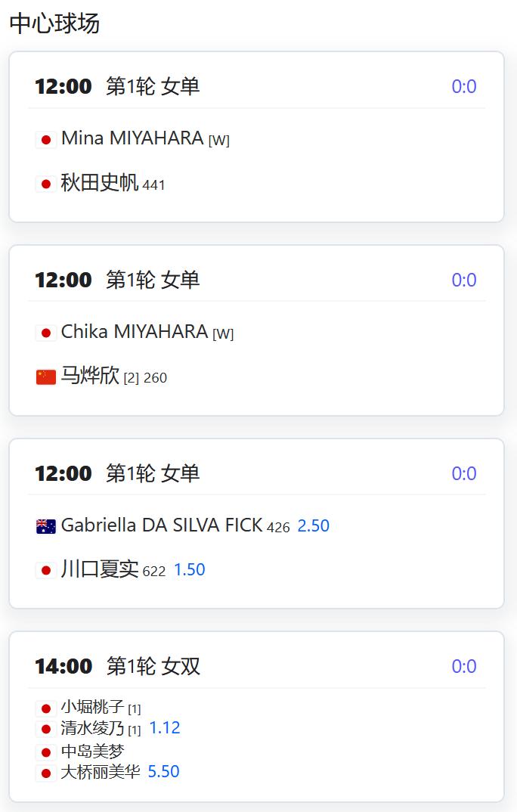517x812 pixels.
Task: Select the 1.50 odds for 川口夏实
Action: pyautogui.click(x=190, y=569)
